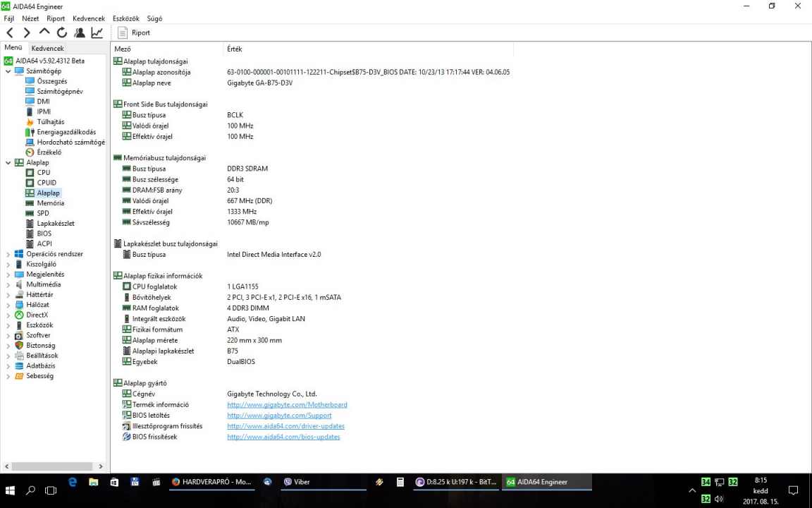Collapse the Számítógép tree node
Image resolution: width=812 pixels, height=508 pixels.
(x=8, y=71)
